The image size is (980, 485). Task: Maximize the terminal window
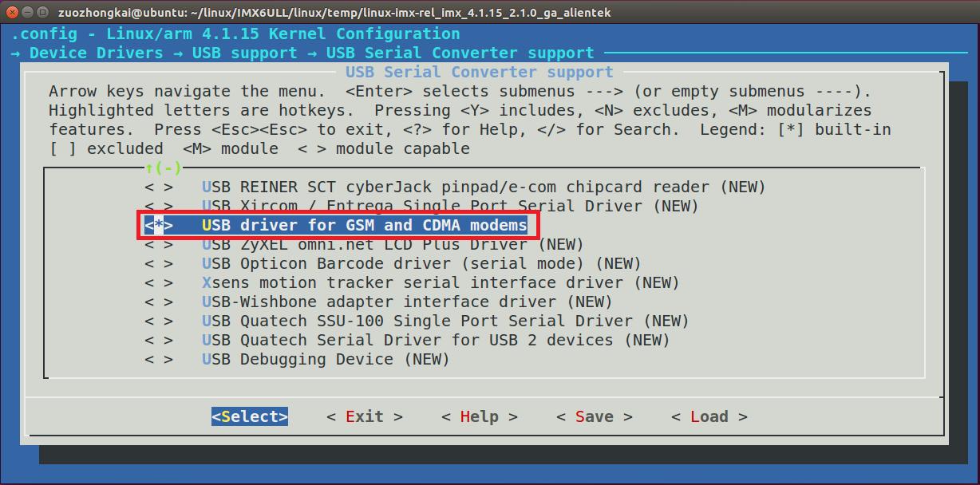tap(44, 12)
